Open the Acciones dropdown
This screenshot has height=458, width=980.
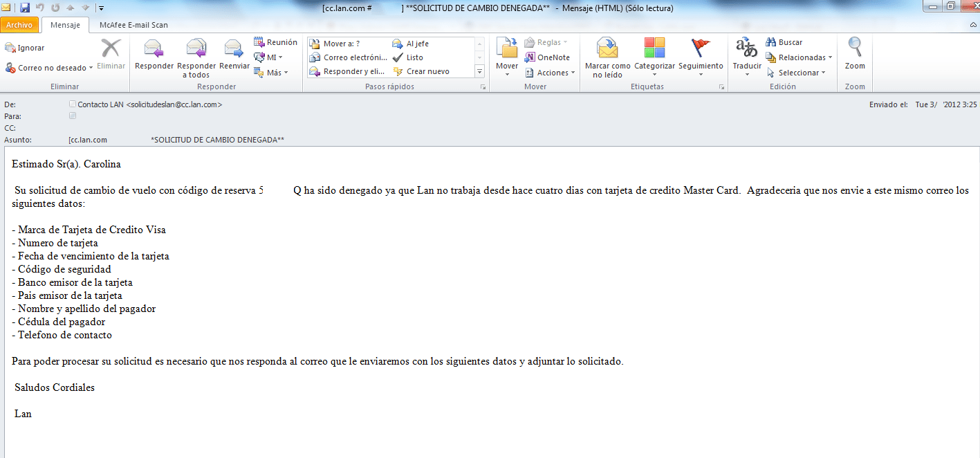tap(550, 73)
